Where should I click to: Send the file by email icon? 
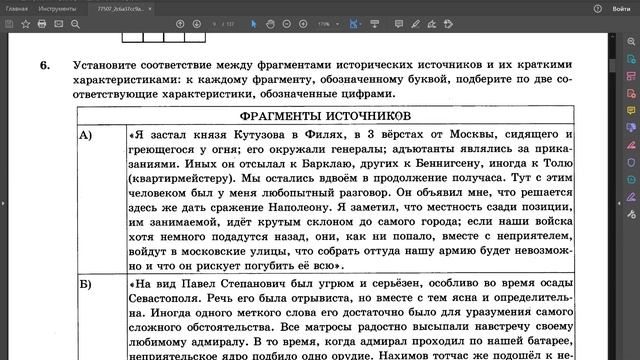(x=59, y=24)
